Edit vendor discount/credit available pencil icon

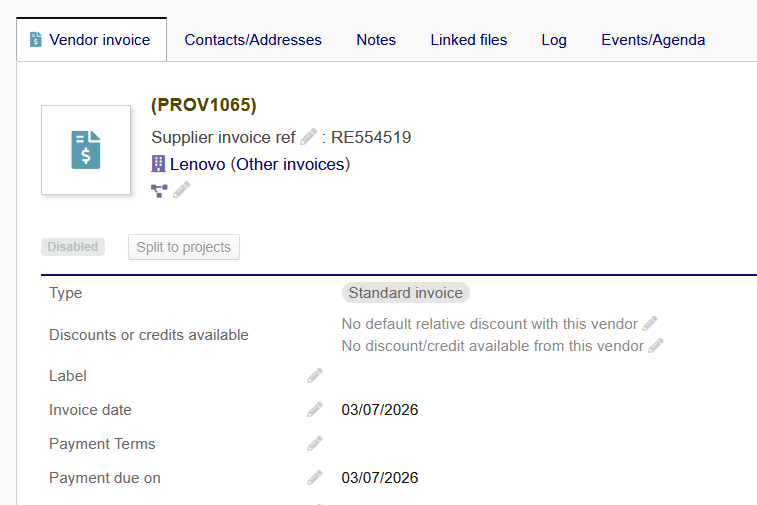pyautogui.click(x=656, y=346)
